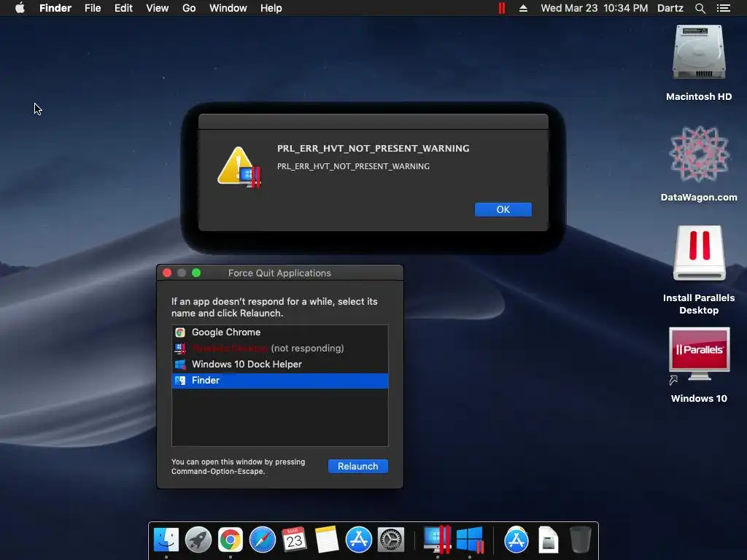
Task: Select the Windows 10 Parallels shortcut
Action: (x=699, y=355)
